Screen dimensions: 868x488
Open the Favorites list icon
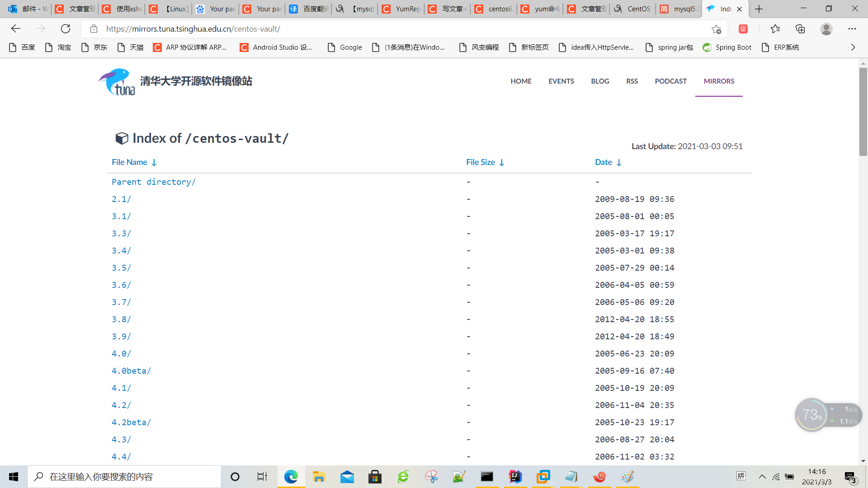tap(775, 29)
